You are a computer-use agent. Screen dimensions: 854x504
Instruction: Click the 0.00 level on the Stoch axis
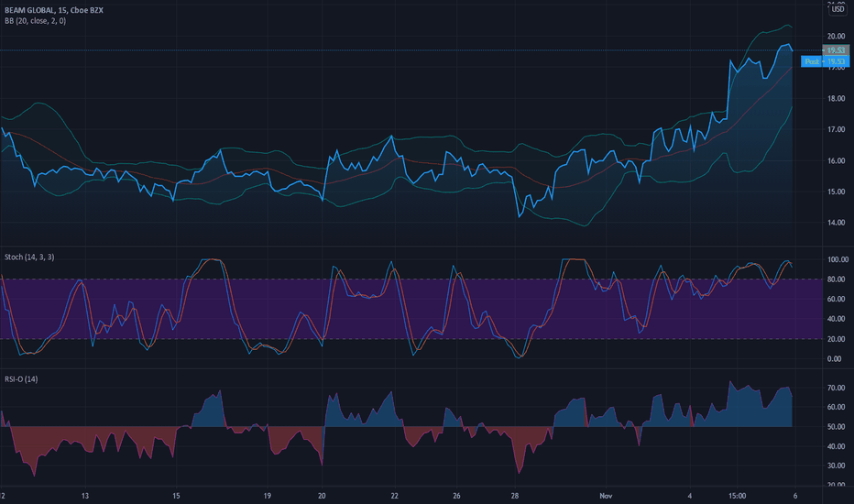pos(834,358)
